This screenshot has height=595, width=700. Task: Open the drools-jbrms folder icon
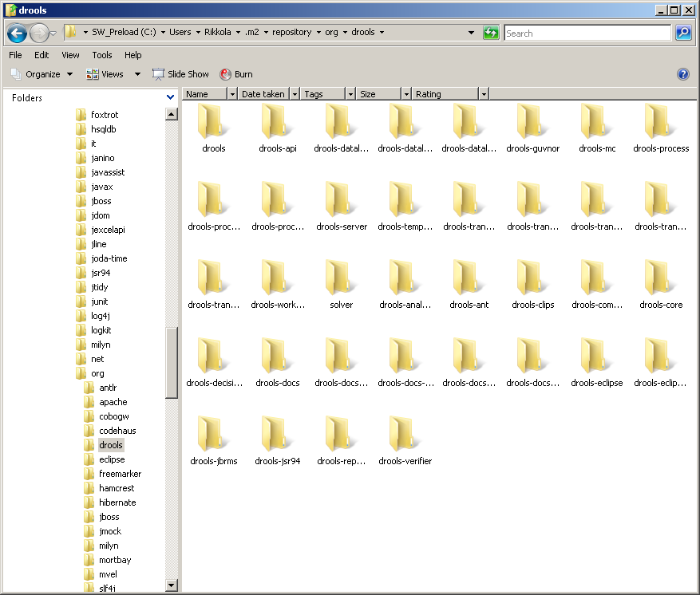point(213,433)
